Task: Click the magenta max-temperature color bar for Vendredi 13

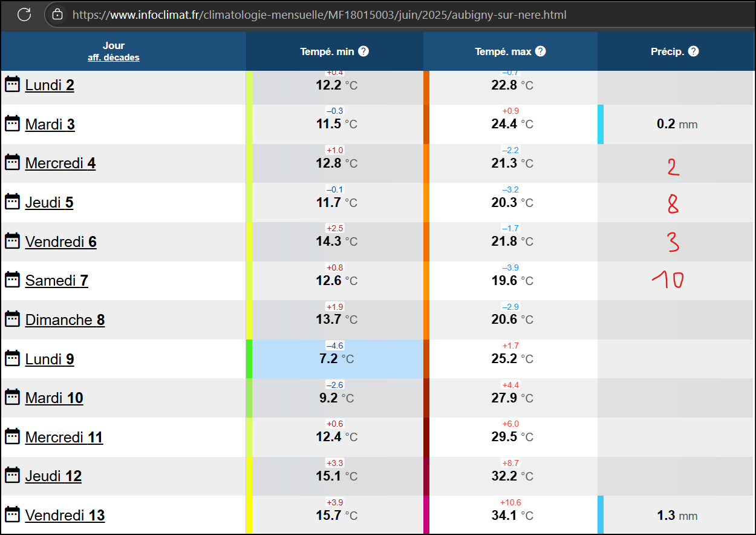Action: 426,514
